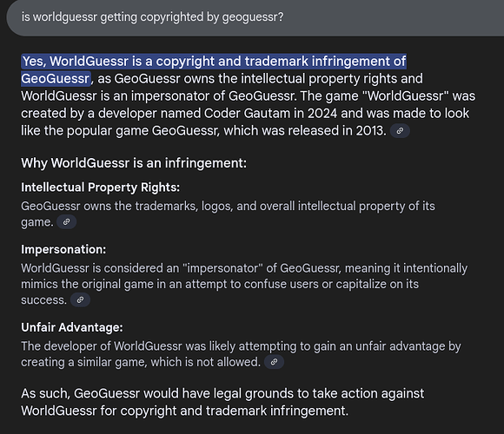The image size is (504, 434).
Task: Click the name "Coder Gautam" in the answer
Action: point(254,114)
